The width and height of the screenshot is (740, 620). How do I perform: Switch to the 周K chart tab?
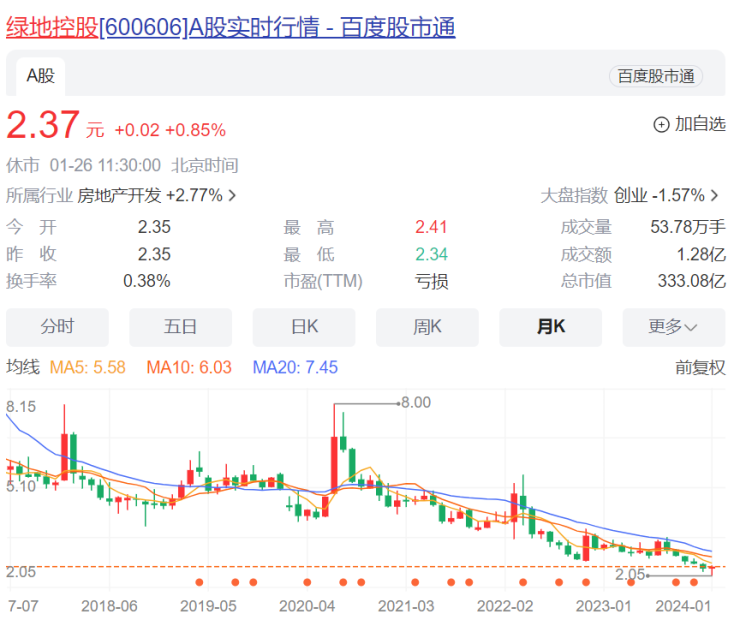(427, 327)
